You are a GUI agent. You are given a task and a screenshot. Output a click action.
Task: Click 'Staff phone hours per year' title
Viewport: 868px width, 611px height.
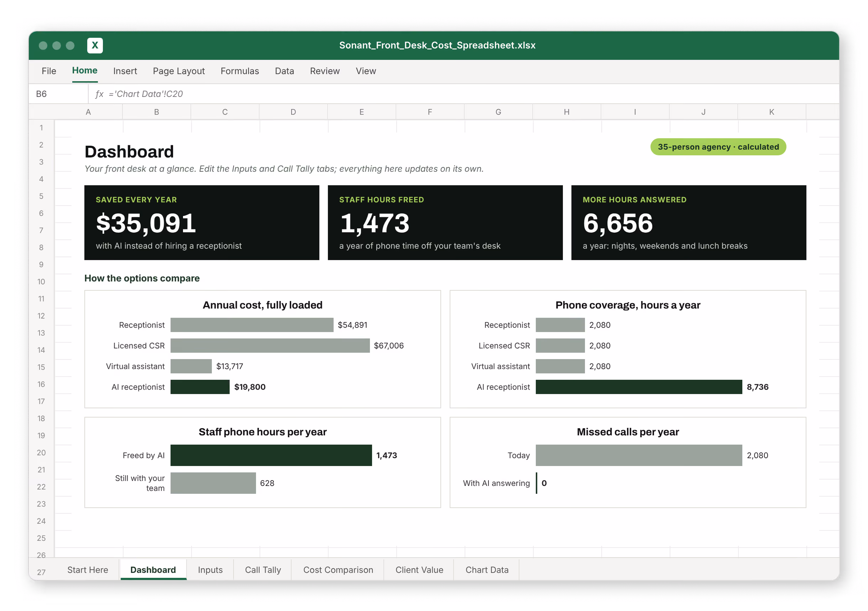pyautogui.click(x=263, y=432)
